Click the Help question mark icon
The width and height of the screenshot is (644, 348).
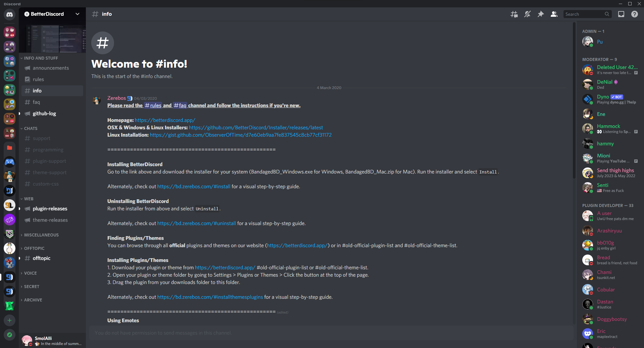pyautogui.click(x=635, y=14)
